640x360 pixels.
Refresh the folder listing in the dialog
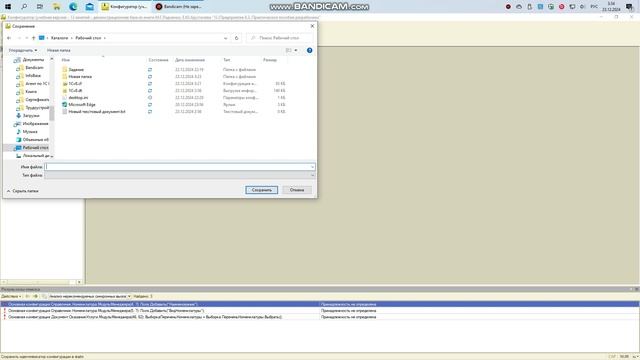pos(236,38)
